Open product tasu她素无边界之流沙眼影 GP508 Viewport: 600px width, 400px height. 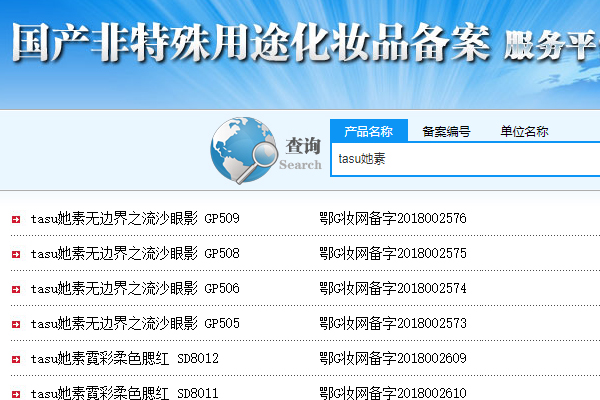pyautogui.click(x=135, y=253)
